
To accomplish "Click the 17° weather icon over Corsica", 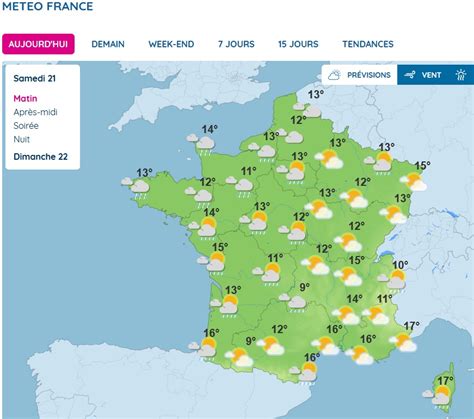I will (438, 397).
